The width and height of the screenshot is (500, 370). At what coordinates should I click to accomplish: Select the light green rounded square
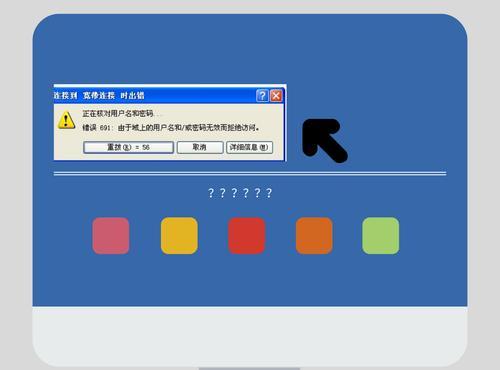pyautogui.click(x=381, y=236)
